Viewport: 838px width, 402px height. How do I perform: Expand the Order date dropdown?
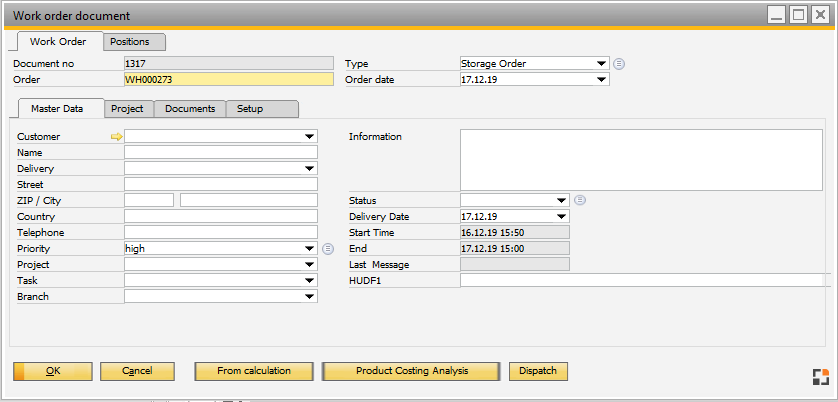coord(601,79)
